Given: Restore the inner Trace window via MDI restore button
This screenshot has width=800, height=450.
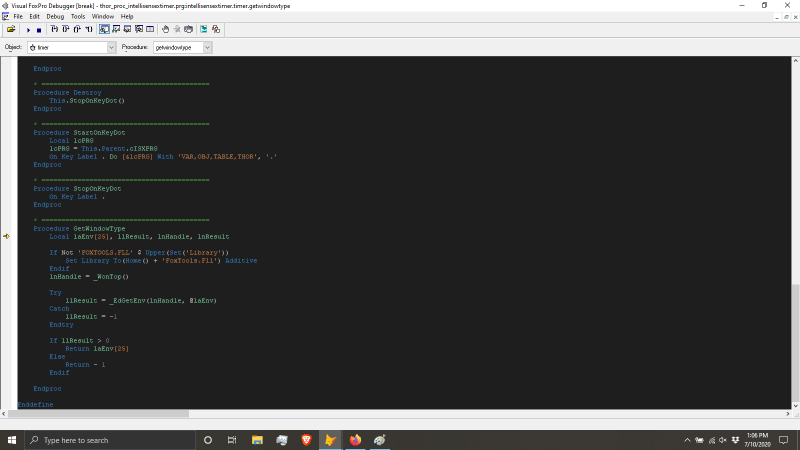Looking at the screenshot, I should [x=786, y=17].
